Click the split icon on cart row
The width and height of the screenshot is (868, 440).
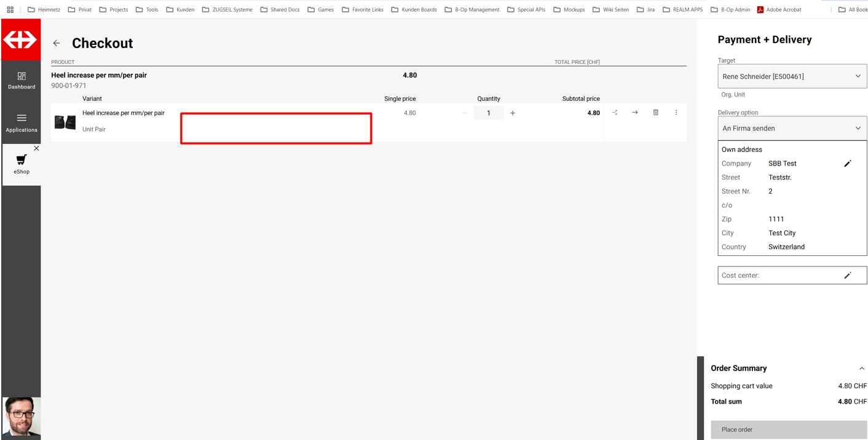point(614,113)
